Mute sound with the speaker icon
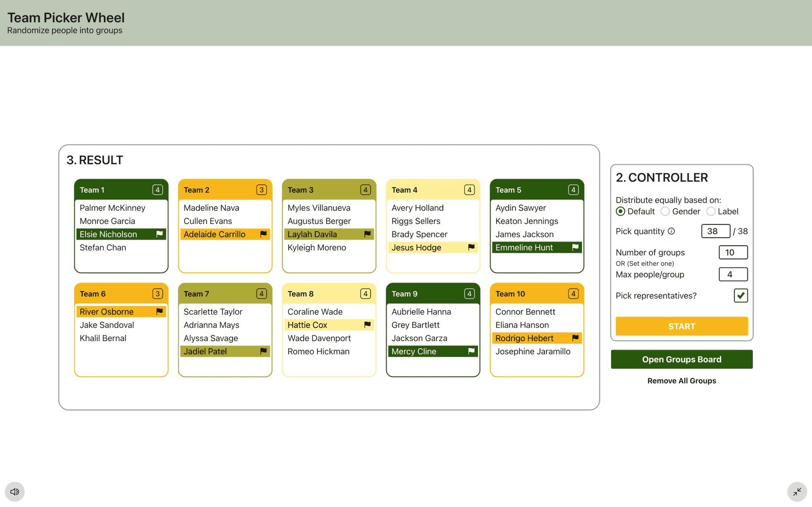This screenshot has width=812, height=507. [x=15, y=491]
